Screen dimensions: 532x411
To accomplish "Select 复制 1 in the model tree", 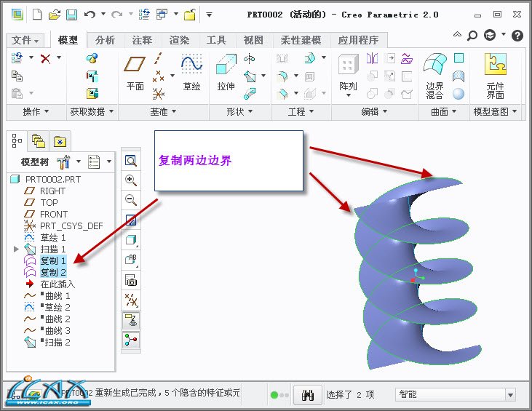I will tap(53, 260).
